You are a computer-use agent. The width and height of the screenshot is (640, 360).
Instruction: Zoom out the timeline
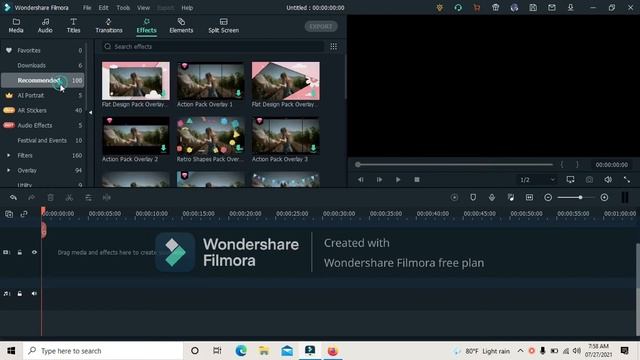[548, 198]
